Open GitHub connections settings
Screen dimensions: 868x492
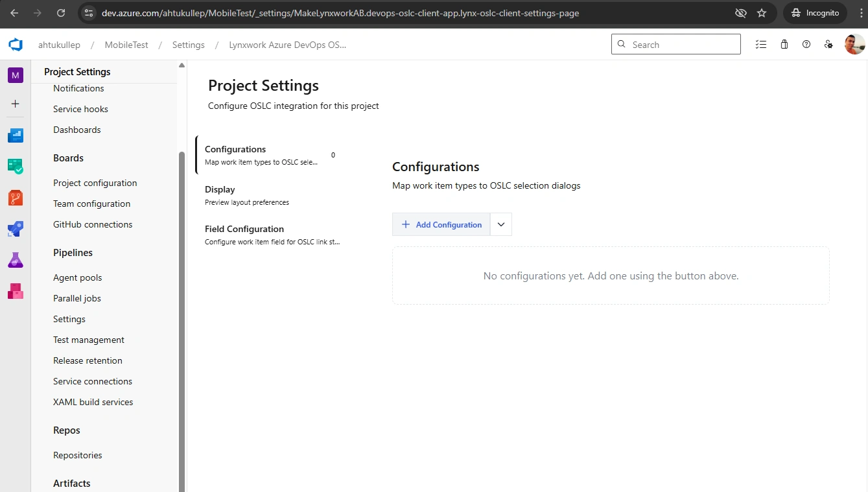(93, 224)
